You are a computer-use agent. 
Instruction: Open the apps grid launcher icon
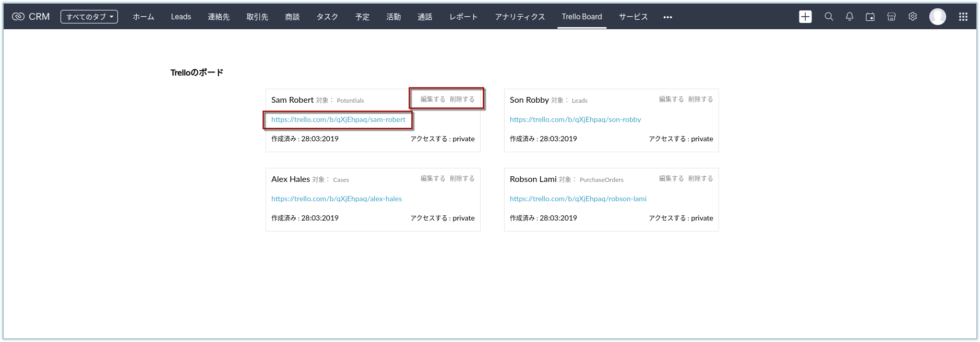pyautogui.click(x=963, y=17)
